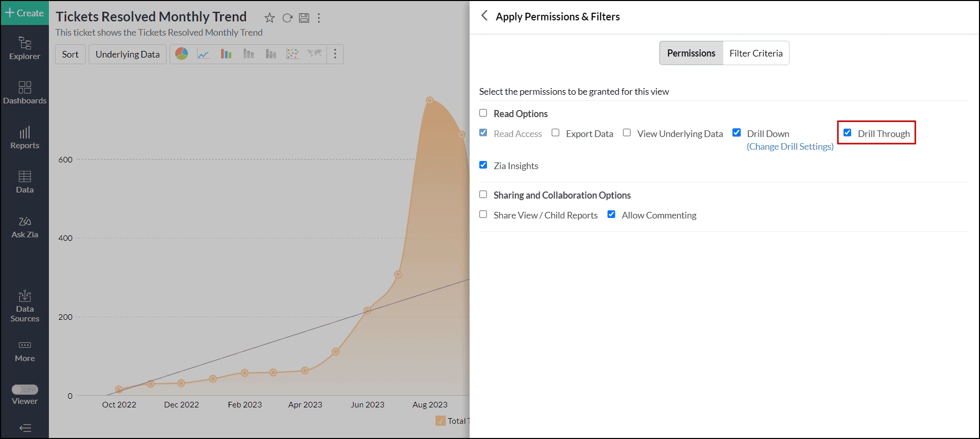Open more chart types menu

click(x=335, y=54)
